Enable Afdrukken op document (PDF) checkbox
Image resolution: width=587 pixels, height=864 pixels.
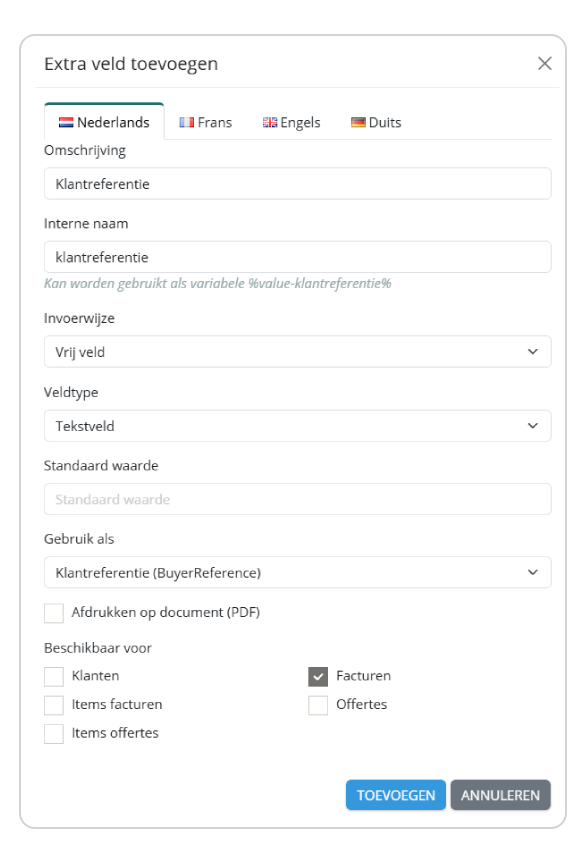tap(54, 613)
